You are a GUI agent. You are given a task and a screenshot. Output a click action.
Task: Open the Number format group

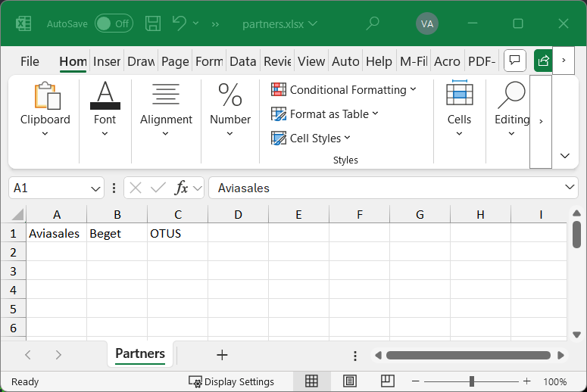pyautogui.click(x=229, y=109)
